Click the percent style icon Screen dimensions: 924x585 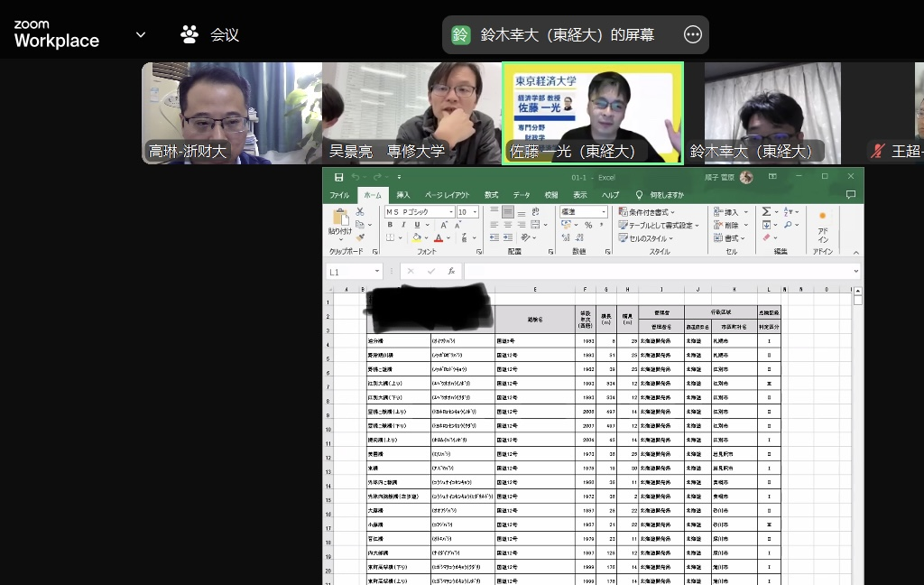point(587,225)
